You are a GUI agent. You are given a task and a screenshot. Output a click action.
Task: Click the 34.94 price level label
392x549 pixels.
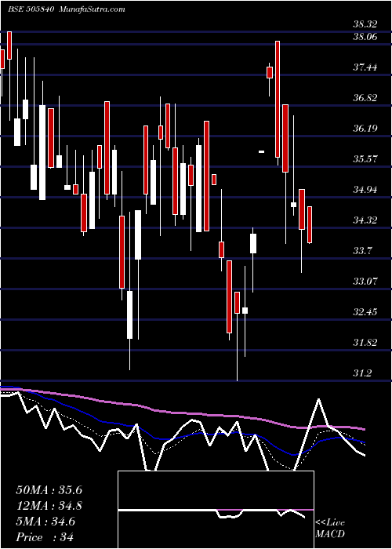(365, 190)
